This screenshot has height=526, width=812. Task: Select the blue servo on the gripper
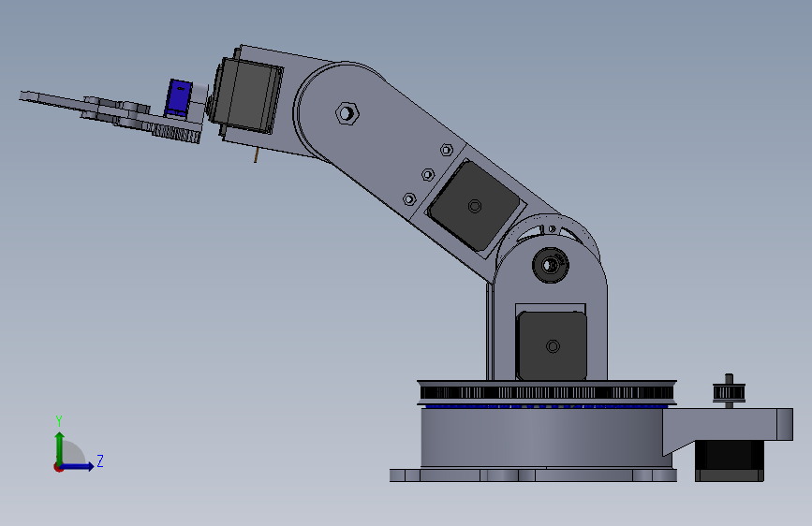[x=179, y=97]
